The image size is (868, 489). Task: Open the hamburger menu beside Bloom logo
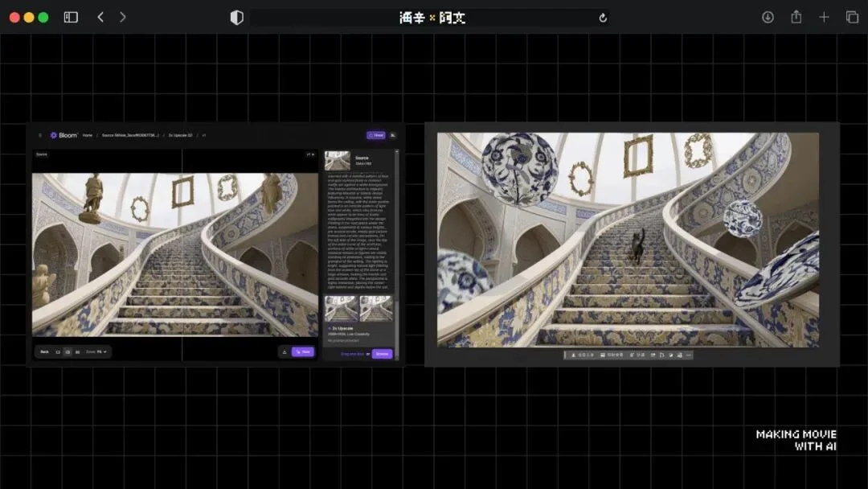40,135
